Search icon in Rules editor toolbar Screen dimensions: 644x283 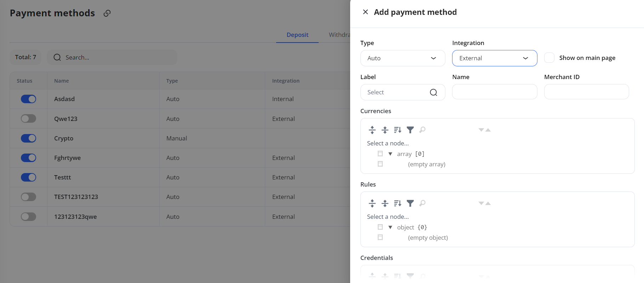[x=422, y=203]
